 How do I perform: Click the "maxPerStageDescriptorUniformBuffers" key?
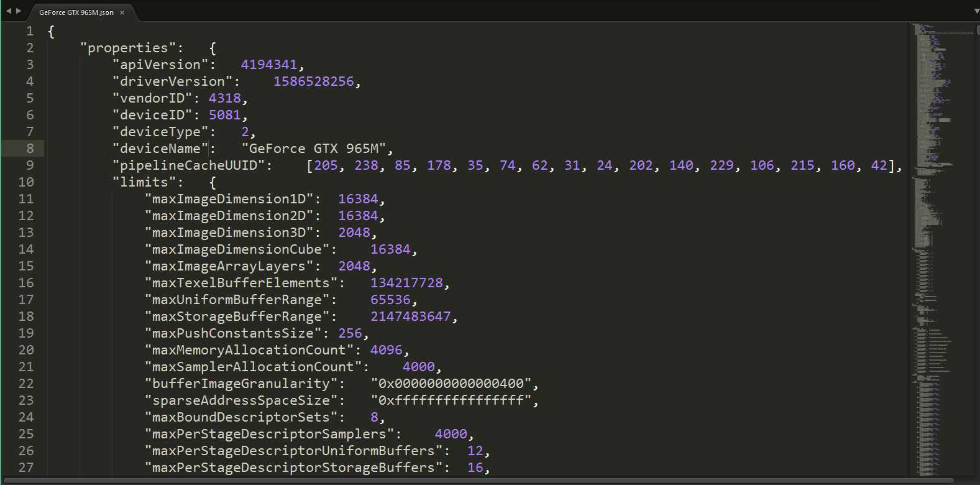[293, 451]
